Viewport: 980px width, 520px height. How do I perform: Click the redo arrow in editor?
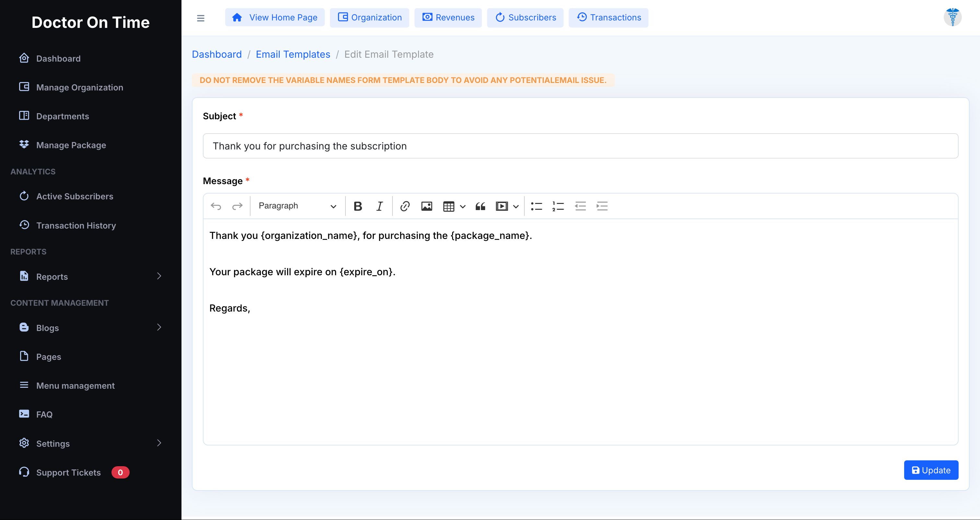point(238,206)
